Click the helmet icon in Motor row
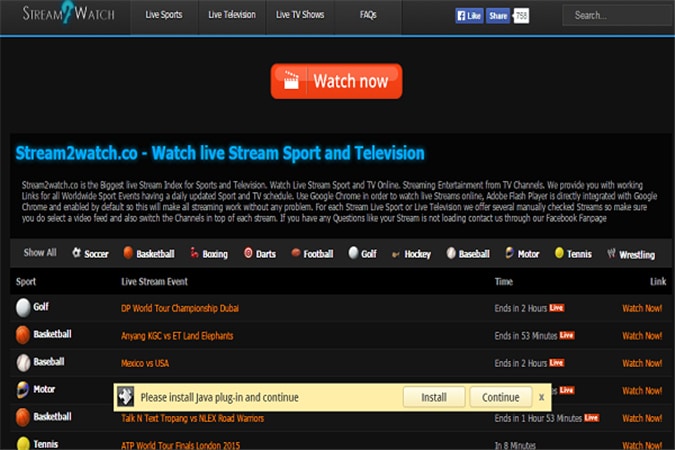 [x=23, y=390]
